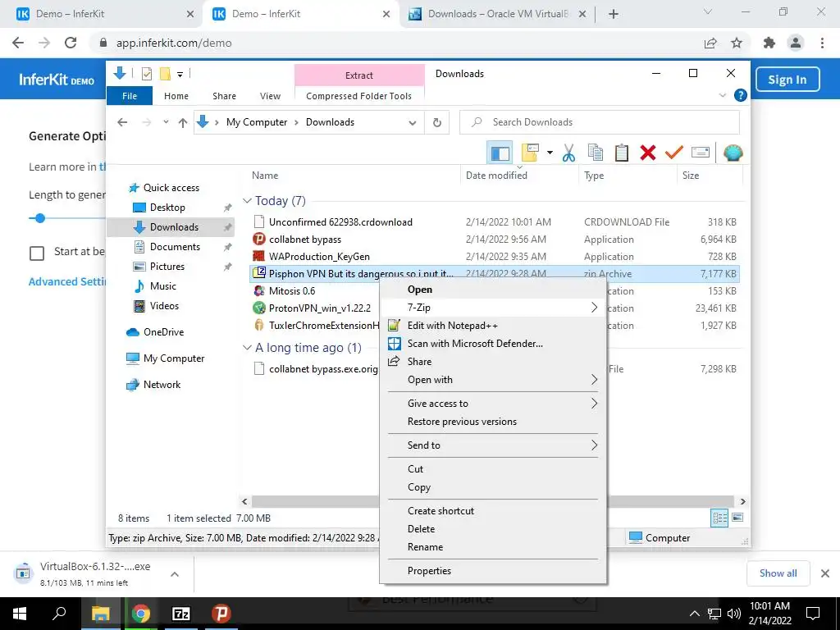Image resolution: width=840 pixels, height=630 pixels.
Task: Open Advanced Settings link on InferKit
Action: pos(67,282)
